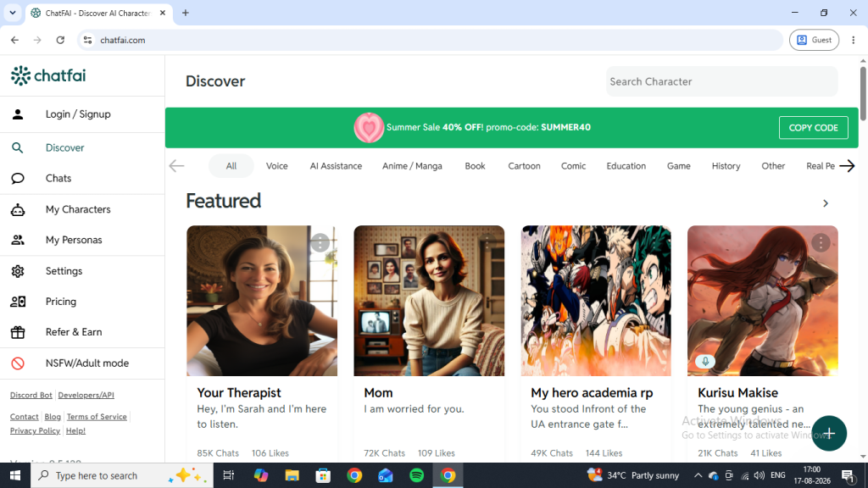This screenshot has height=488, width=868.
Task: Open Microsoft Store from the taskbar
Action: click(x=323, y=475)
